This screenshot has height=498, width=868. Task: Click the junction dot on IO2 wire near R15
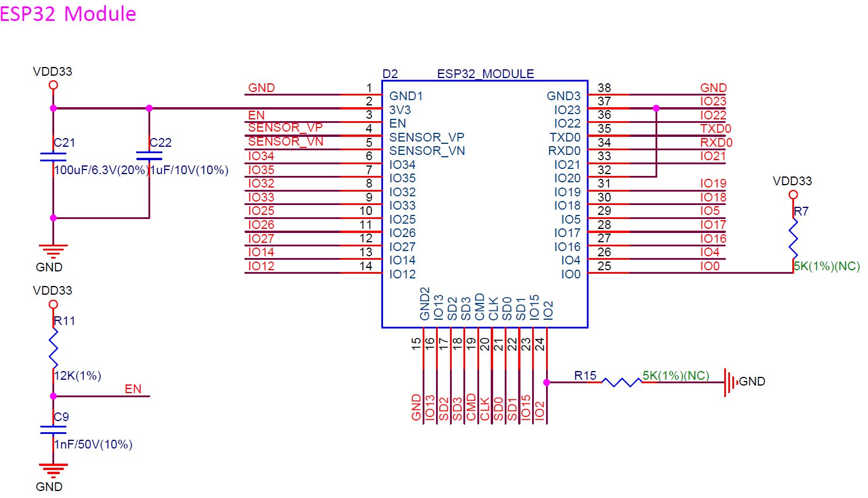547,382
